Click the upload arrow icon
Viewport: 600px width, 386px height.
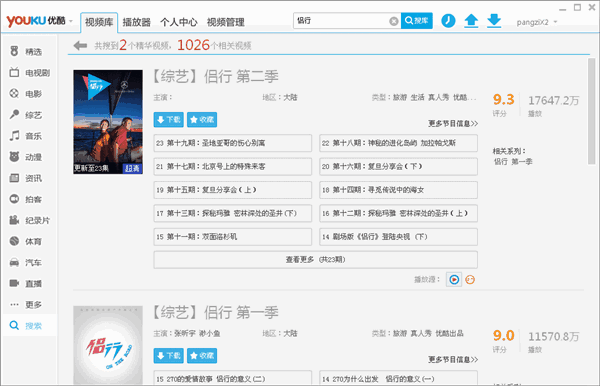click(x=471, y=21)
